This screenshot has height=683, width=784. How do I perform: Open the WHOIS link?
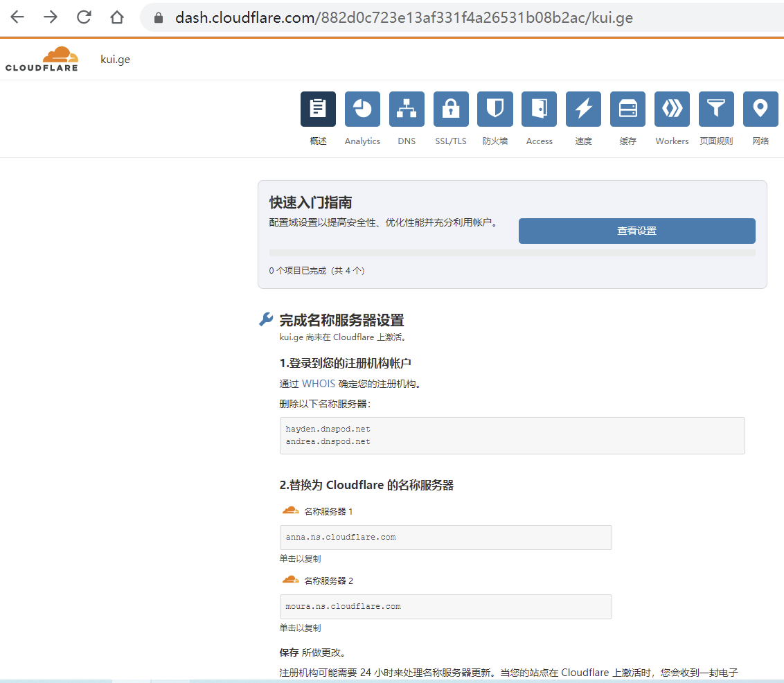click(318, 383)
